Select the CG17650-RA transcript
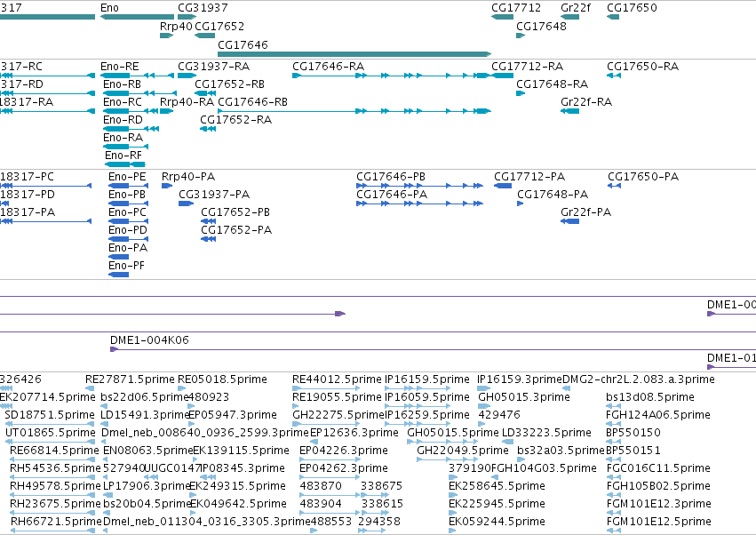756x535 pixels. [x=614, y=76]
